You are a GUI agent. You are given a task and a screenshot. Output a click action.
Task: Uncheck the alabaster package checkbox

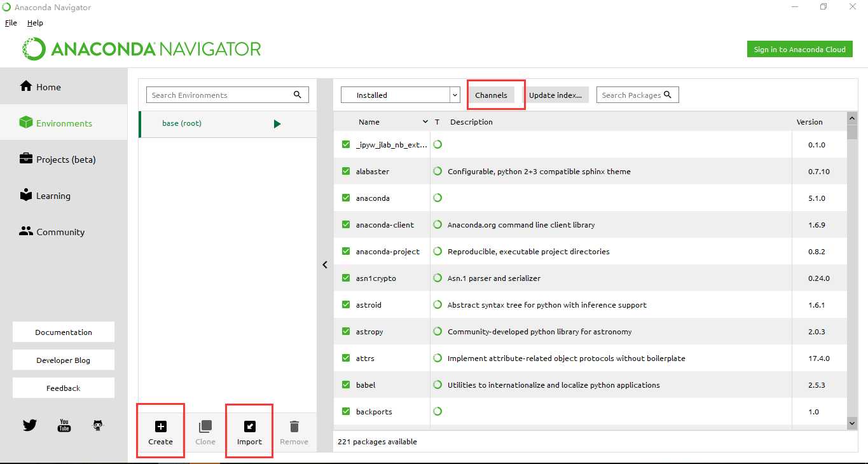[346, 171]
